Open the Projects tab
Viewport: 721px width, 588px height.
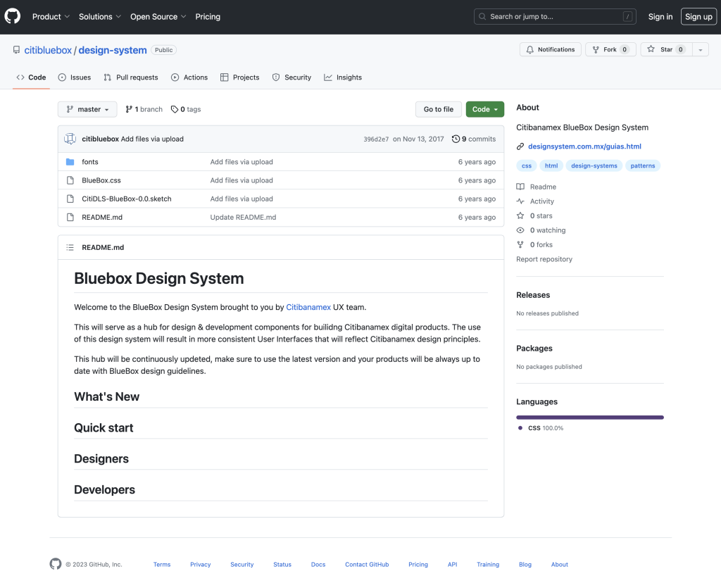239,77
